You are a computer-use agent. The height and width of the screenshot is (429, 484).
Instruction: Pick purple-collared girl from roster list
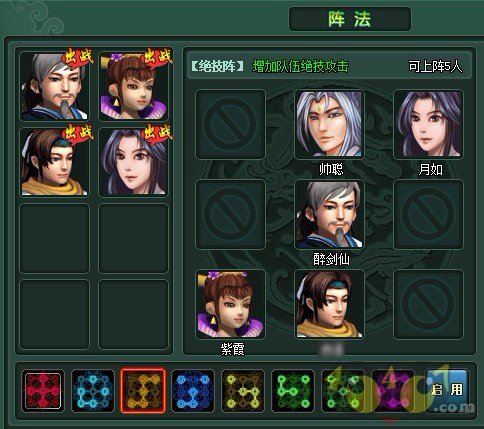pyautogui.click(x=134, y=86)
